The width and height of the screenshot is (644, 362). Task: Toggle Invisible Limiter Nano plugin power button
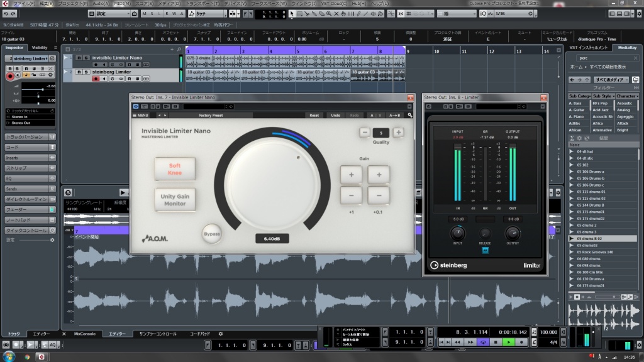[136, 106]
